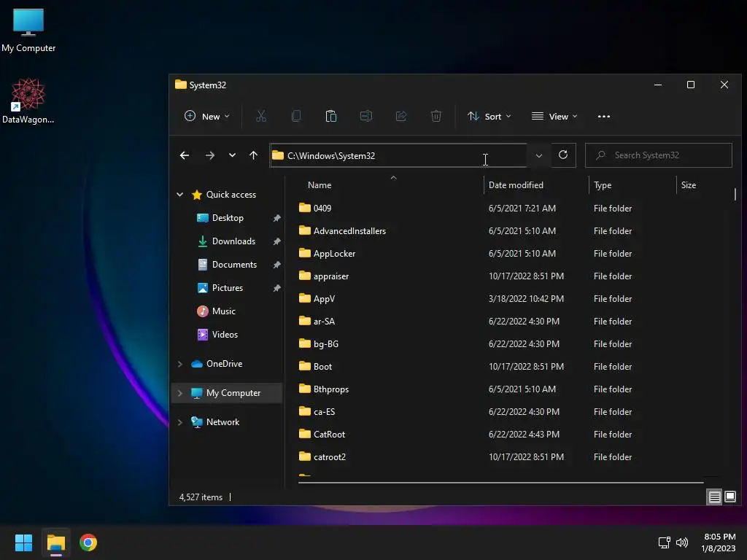
Task: Click the pin next to Pictures
Action: (x=276, y=288)
